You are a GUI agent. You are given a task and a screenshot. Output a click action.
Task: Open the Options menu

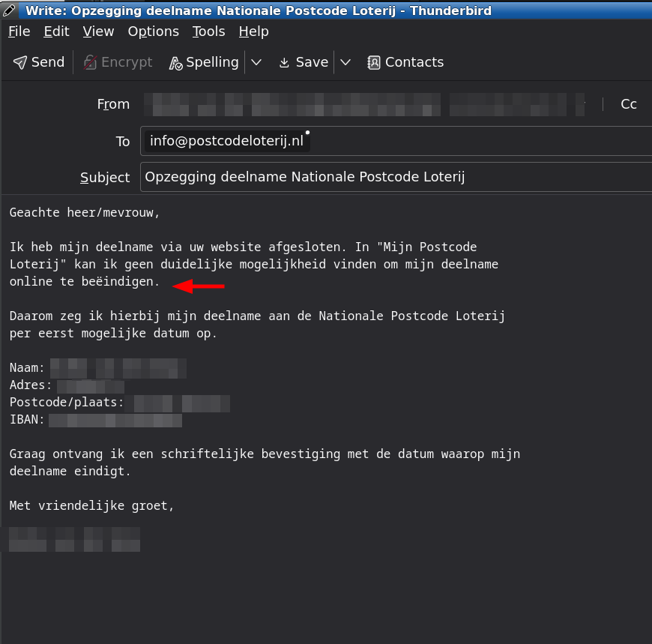click(153, 31)
